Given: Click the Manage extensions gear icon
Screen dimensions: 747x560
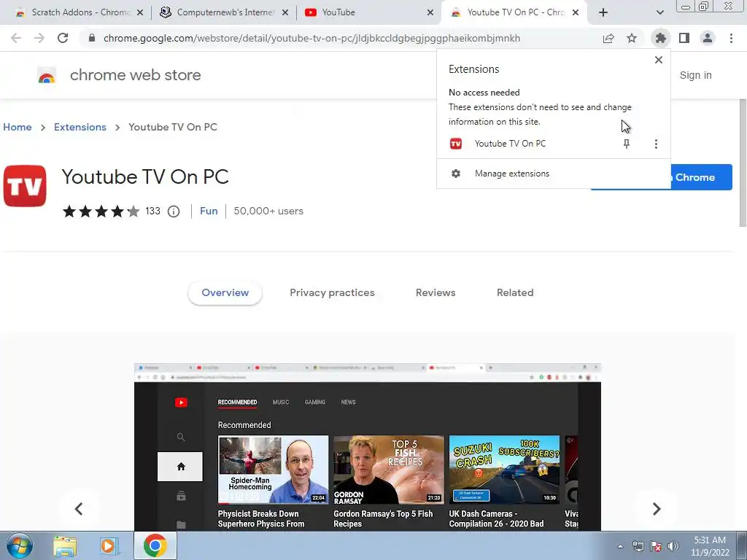Looking at the screenshot, I should click(x=456, y=174).
